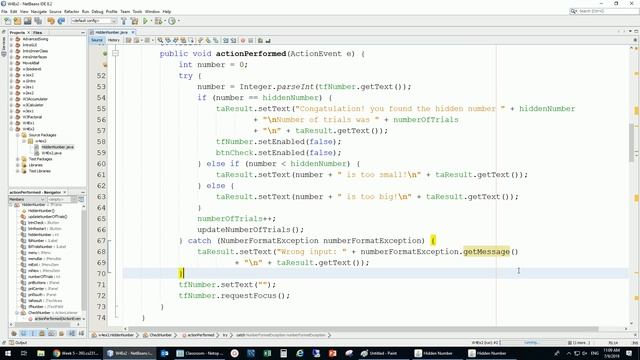Click the Clean and Build icon
Screen dimensions: 640x360
coord(134,21)
